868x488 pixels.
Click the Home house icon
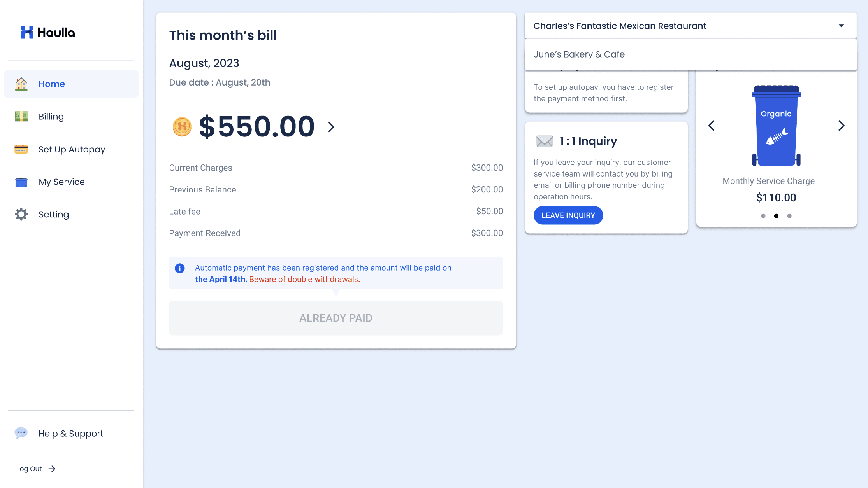coord(21,84)
